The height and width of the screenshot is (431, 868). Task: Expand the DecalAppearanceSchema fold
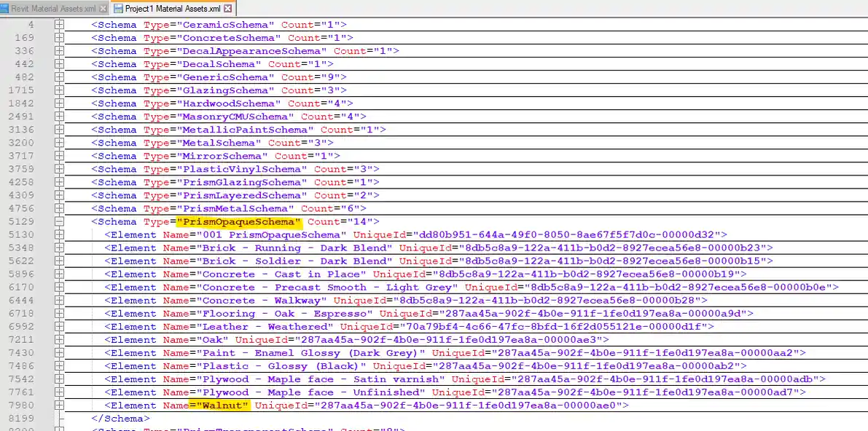click(x=59, y=50)
